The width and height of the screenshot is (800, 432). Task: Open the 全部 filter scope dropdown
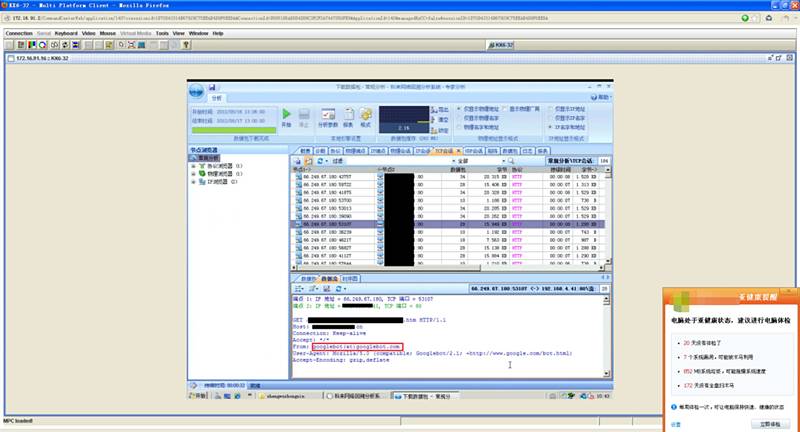[503, 161]
